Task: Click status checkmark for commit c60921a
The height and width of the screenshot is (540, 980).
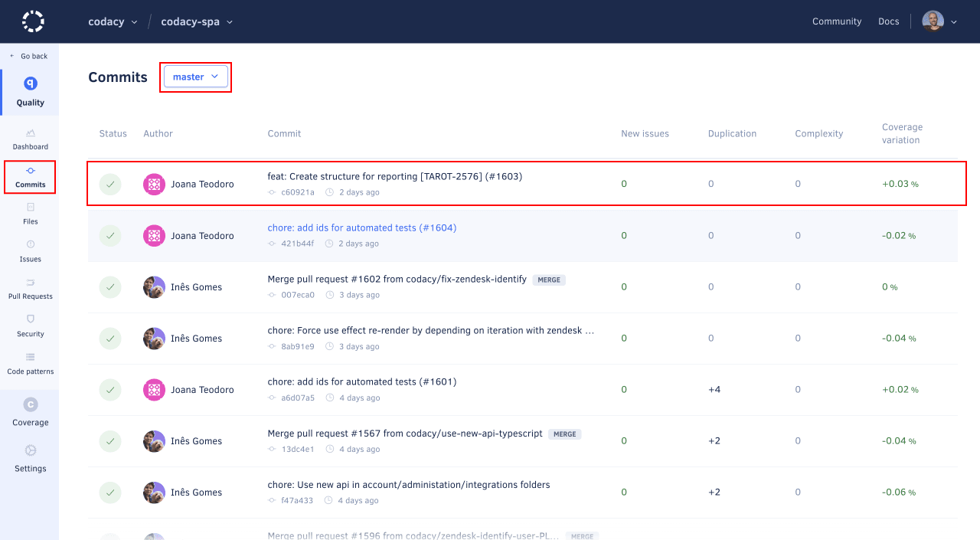Action: click(x=110, y=185)
